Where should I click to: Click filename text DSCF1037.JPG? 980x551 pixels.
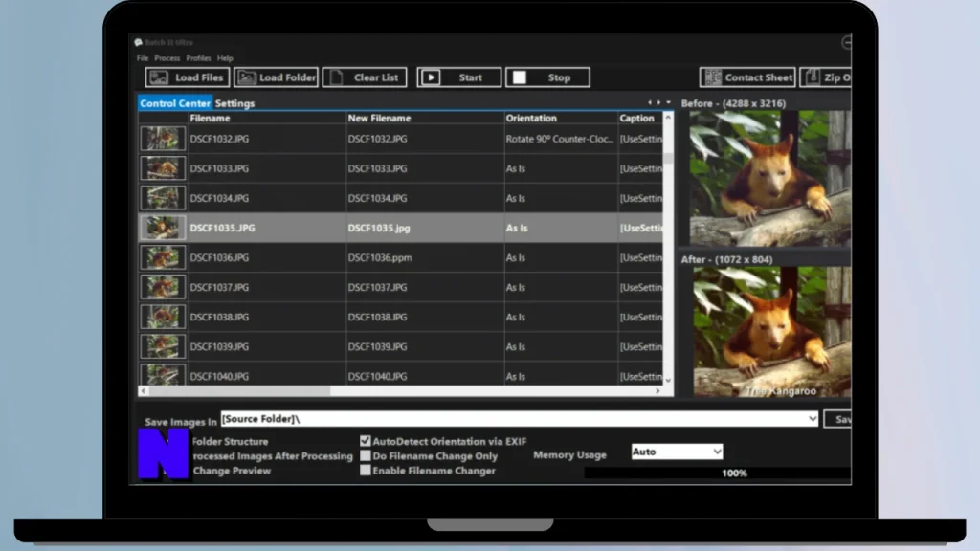(x=219, y=287)
